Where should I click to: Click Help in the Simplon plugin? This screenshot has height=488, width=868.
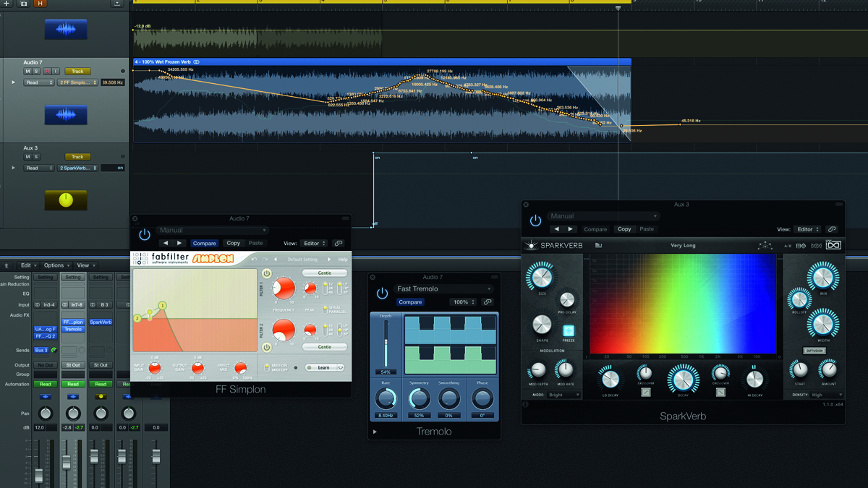(x=343, y=259)
